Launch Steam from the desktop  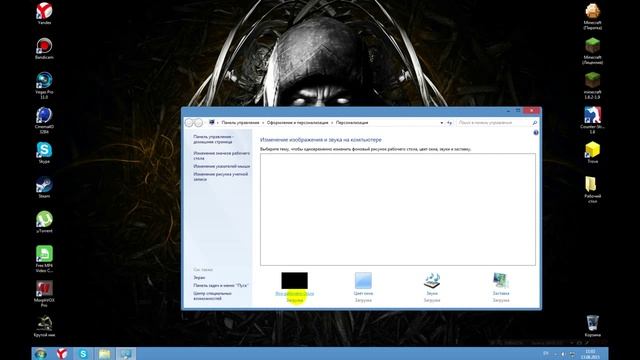[44, 187]
